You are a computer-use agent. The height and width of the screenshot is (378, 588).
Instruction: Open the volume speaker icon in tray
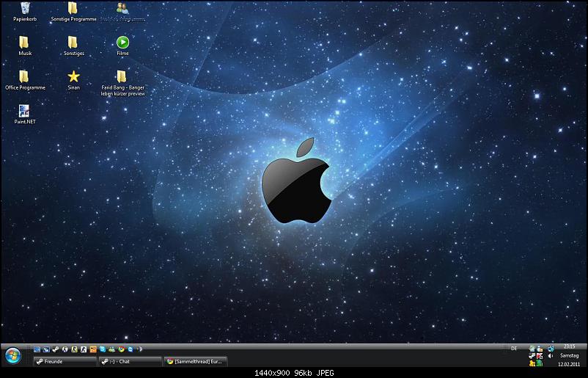(x=550, y=356)
